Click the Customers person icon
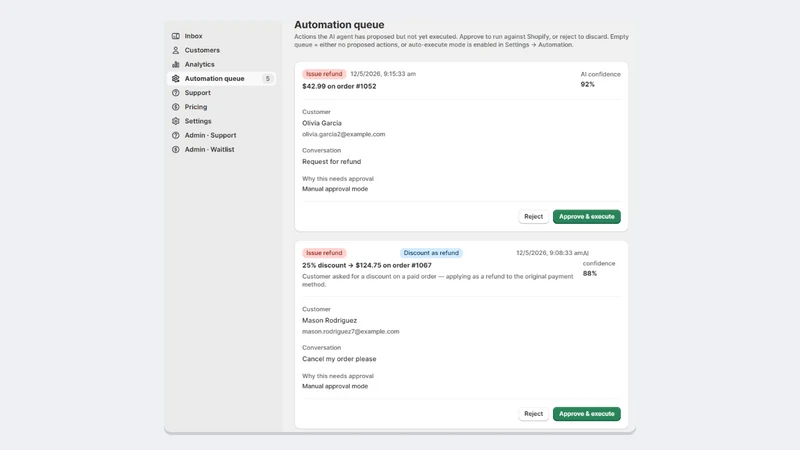The image size is (800, 450). [x=176, y=51]
